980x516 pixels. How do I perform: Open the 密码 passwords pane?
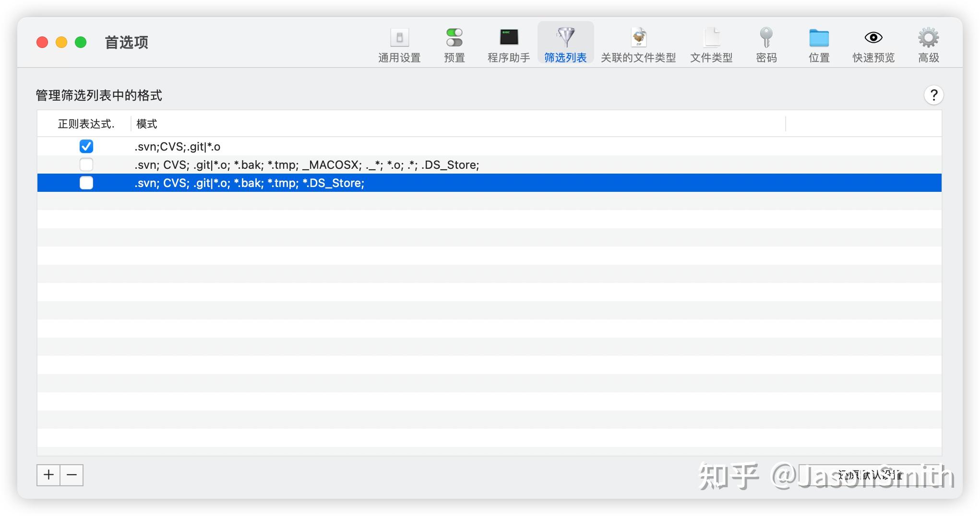tap(766, 44)
